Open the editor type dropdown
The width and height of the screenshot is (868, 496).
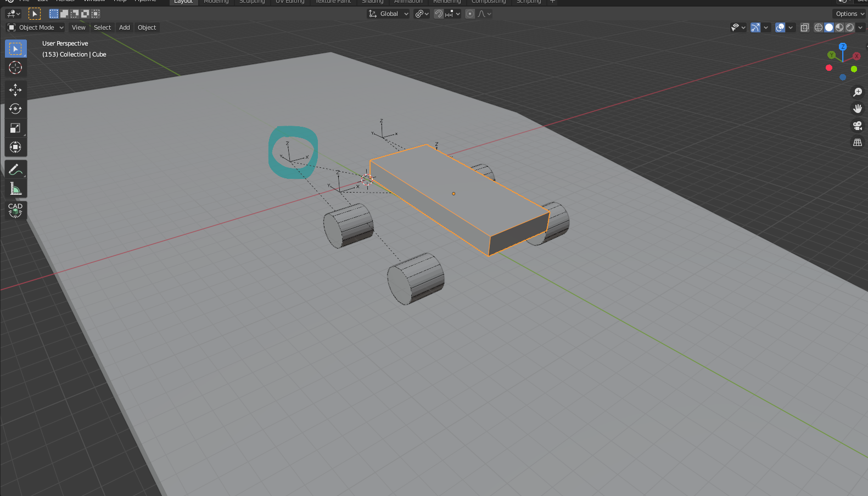coord(13,14)
